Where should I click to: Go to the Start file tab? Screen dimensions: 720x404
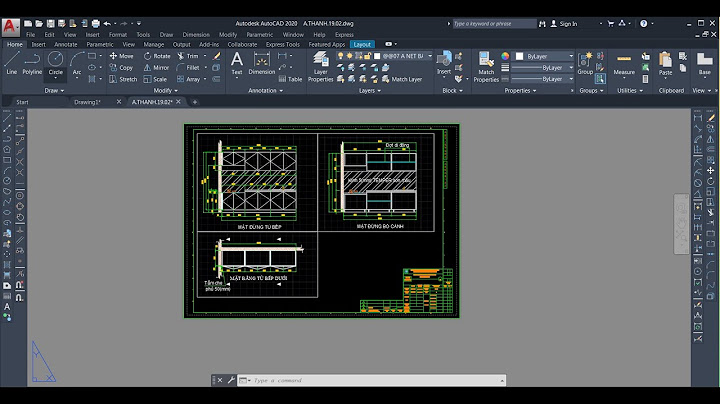[22, 102]
